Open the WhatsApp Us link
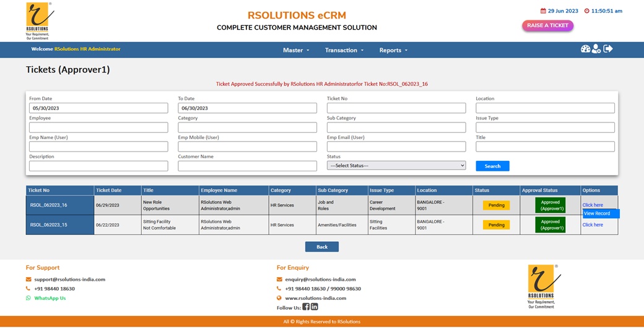The image size is (644, 329). (50, 298)
